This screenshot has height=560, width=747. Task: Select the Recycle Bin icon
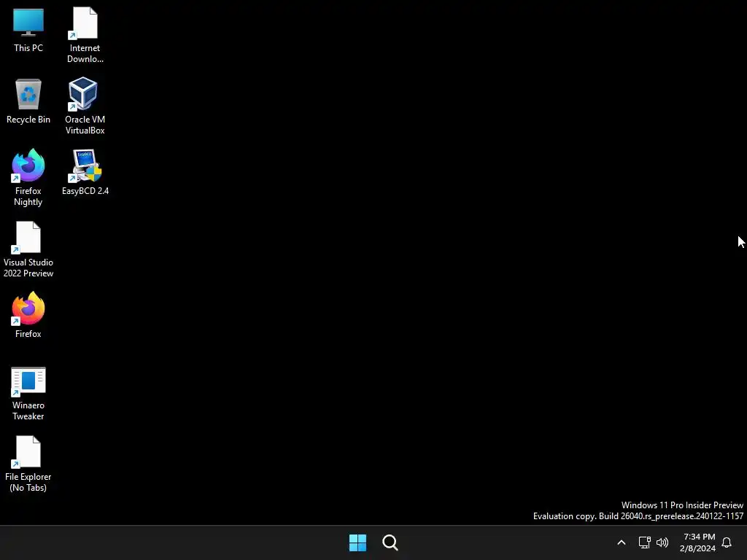[x=28, y=94]
